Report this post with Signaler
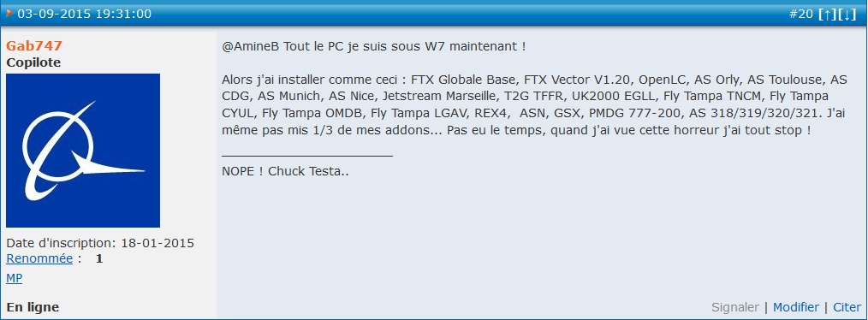The height and width of the screenshot is (320, 868). click(735, 307)
